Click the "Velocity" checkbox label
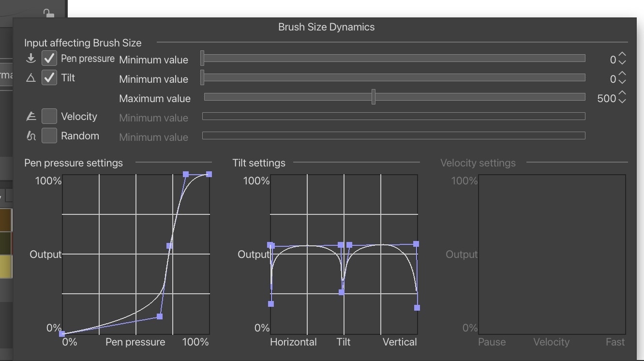This screenshot has height=361, width=644. (x=79, y=117)
